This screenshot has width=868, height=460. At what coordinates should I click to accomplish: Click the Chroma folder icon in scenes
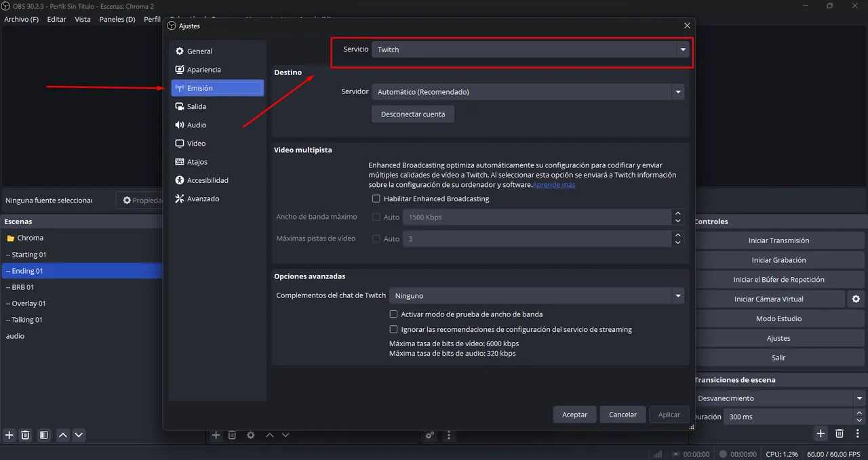[x=10, y=238]
